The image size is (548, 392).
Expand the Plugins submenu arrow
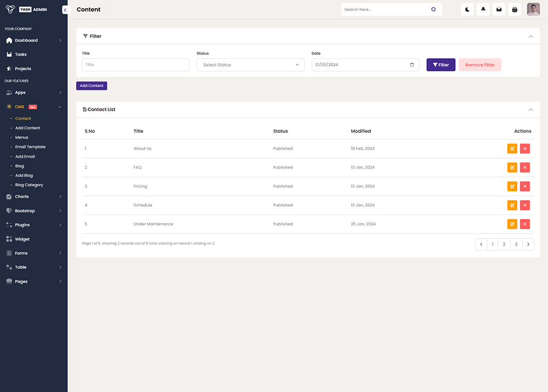click(60, 225)
